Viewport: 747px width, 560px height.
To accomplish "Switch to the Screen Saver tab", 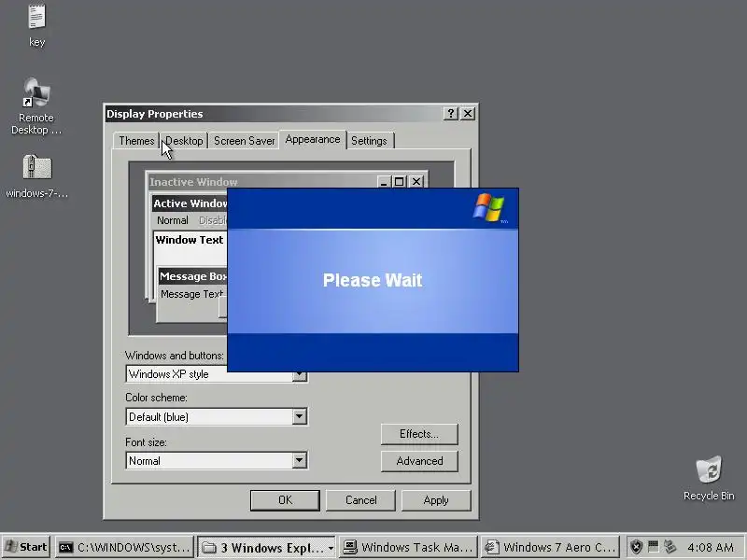I will click(244, 141).
